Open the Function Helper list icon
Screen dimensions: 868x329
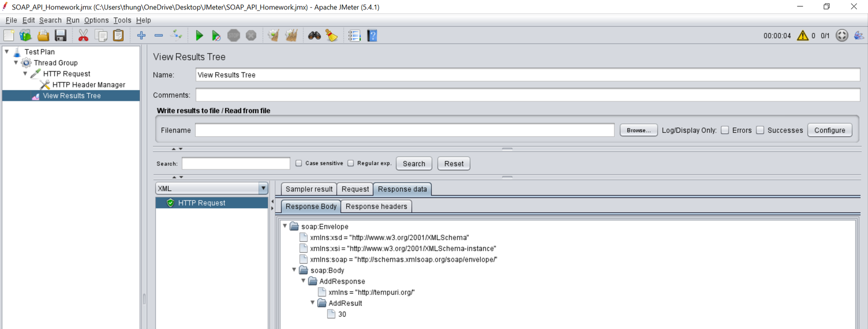354,36
